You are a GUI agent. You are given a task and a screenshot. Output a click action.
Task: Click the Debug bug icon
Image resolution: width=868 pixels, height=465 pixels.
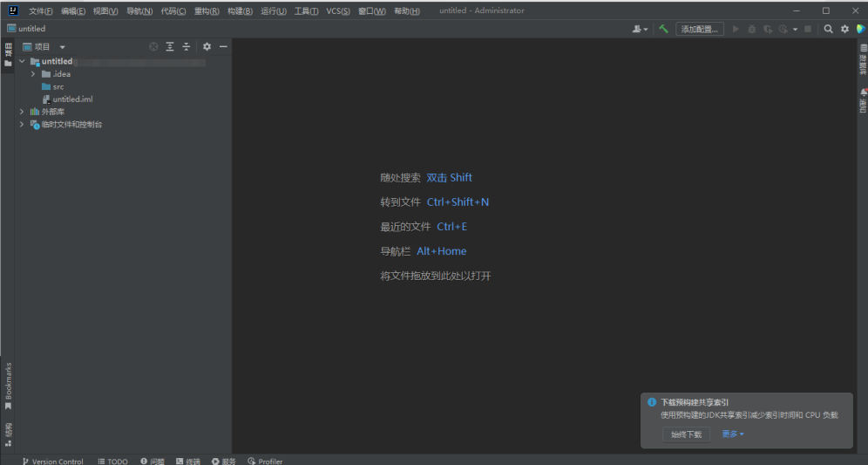752,29
